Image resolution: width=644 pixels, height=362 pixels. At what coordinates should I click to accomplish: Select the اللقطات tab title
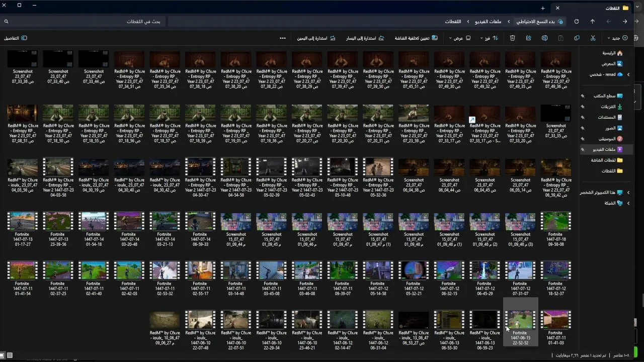coord(612,9)
